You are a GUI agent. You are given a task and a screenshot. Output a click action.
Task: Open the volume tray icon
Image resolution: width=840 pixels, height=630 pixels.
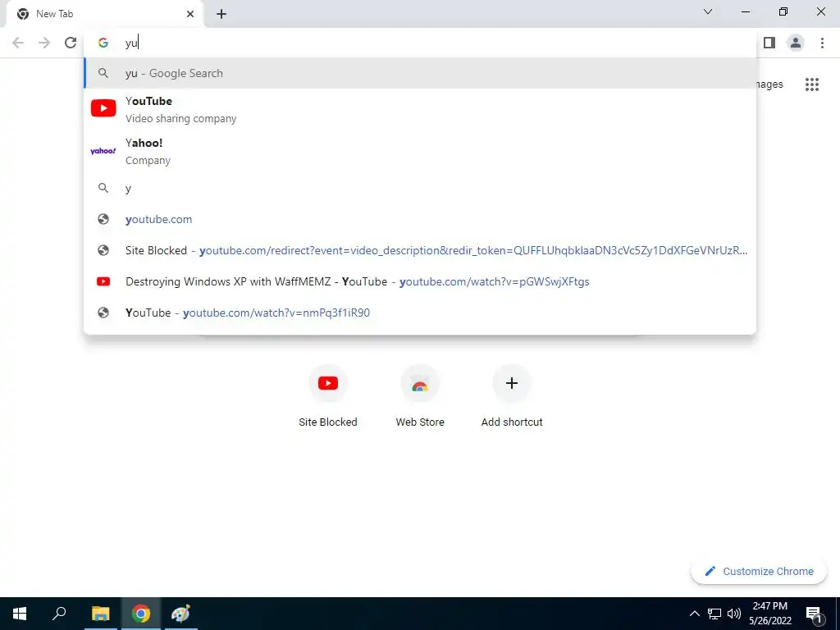point(734,614)
